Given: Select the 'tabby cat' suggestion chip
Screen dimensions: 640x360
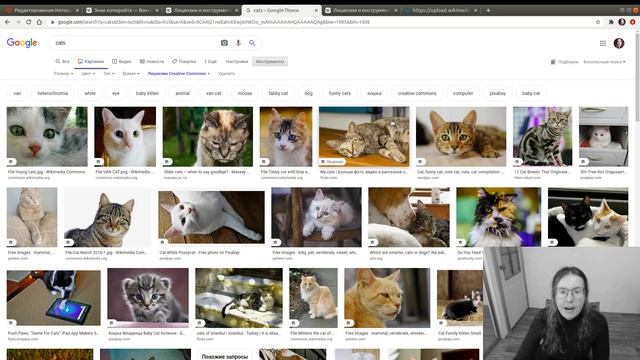Looking at the screenshot, I should [278, 93].
